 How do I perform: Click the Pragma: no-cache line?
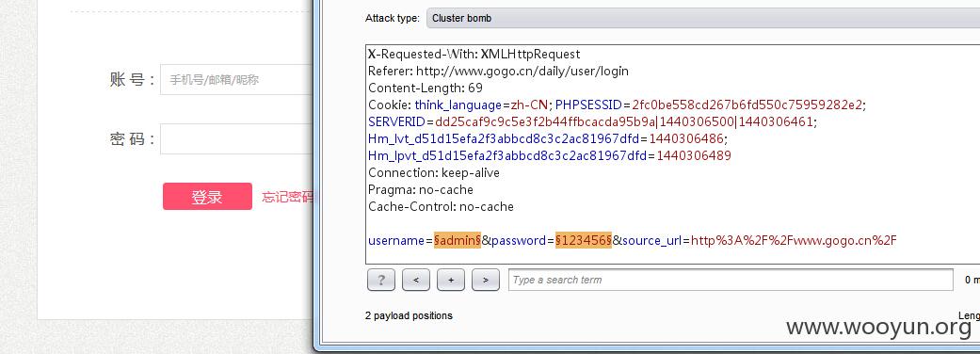(x=421, y=189)
